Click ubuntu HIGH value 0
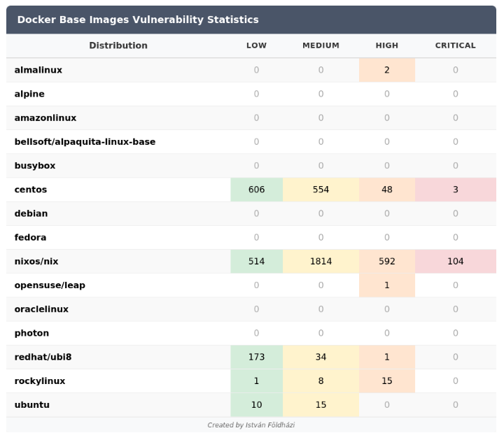 click(387, 405)
